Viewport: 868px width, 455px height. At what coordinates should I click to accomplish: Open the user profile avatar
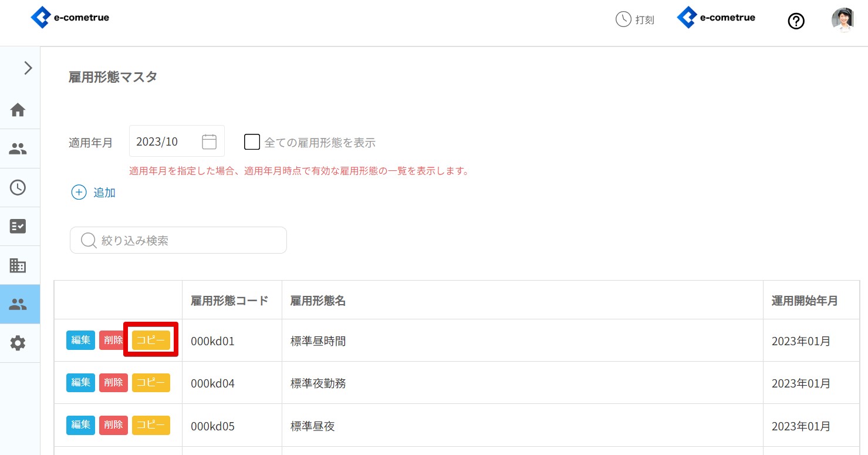click(842, 19)
